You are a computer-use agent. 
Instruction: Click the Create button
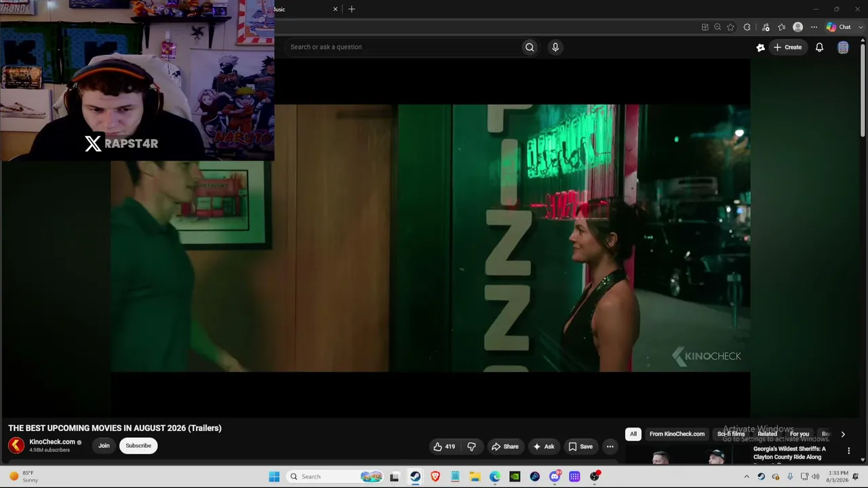788,47
